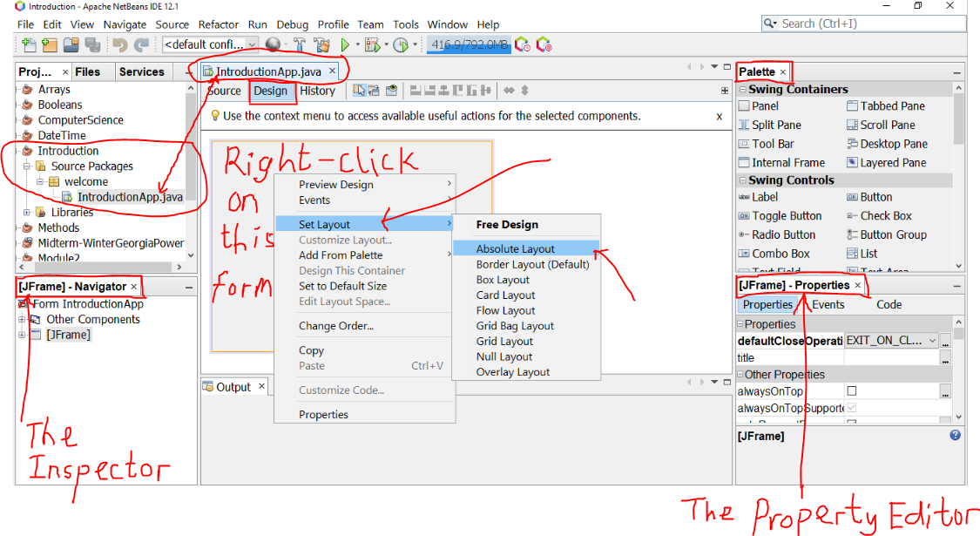Select the Tabbed Pane palette item
This screenshot has width=980, height=536.
(892, 106)
